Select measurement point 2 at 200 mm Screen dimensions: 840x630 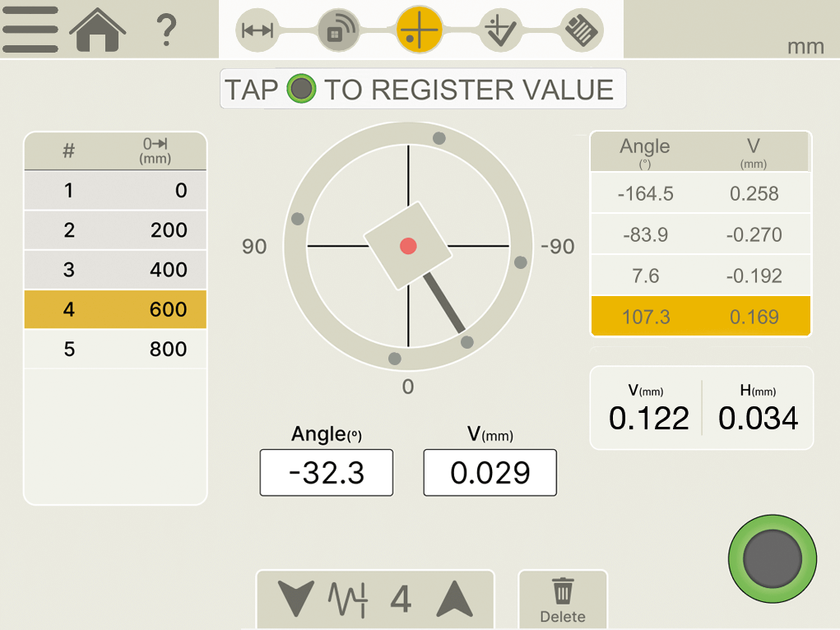(x=115, y=230)
